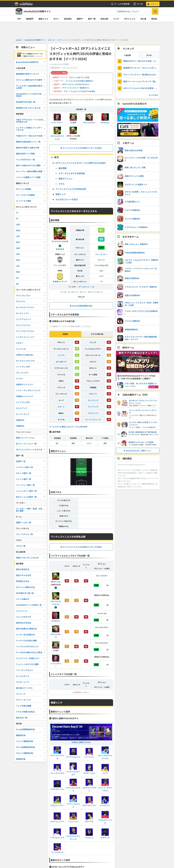Open the 最強選手 navigation item
The height and width of the screenshot is (868, 174).
[30, 19]
